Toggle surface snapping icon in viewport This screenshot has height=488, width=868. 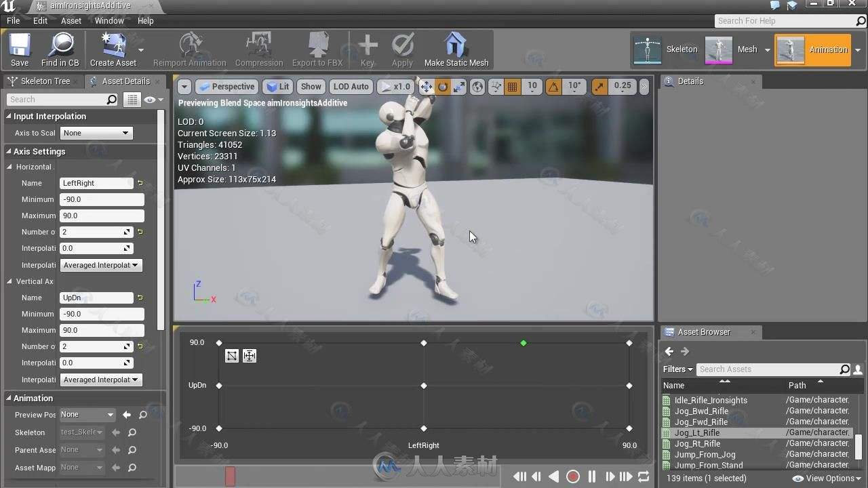[496, 87]
